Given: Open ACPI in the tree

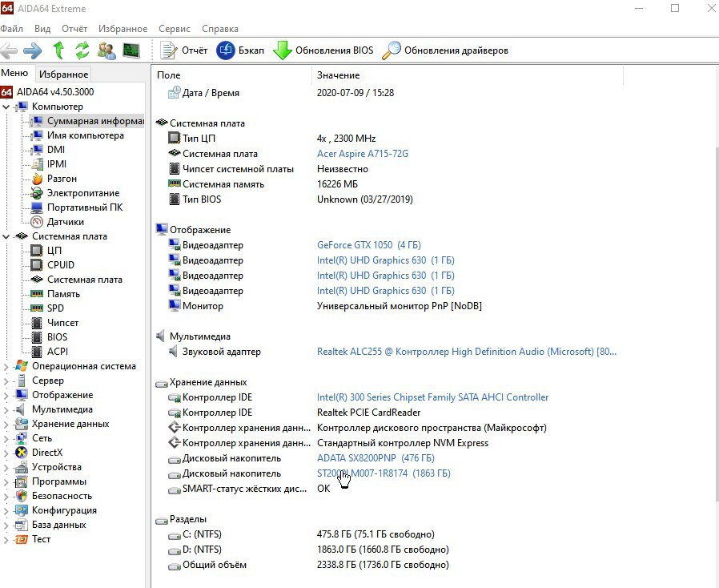Looking at the screenshot, I should tap(50, 352).
